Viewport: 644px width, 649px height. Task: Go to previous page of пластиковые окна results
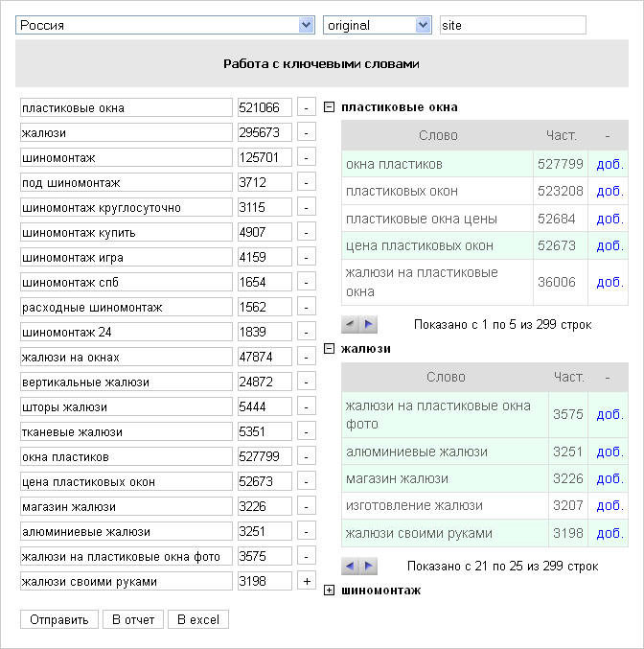(x=351, y=325)
